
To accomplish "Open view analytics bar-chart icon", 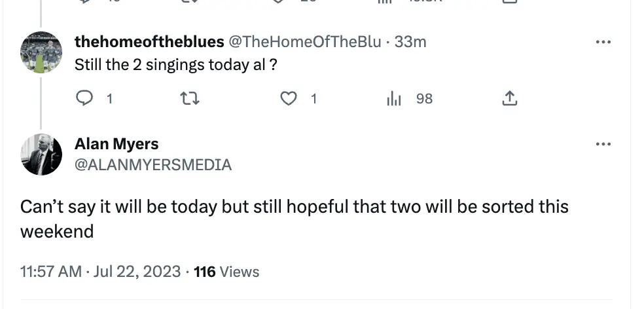I will 394,99.
